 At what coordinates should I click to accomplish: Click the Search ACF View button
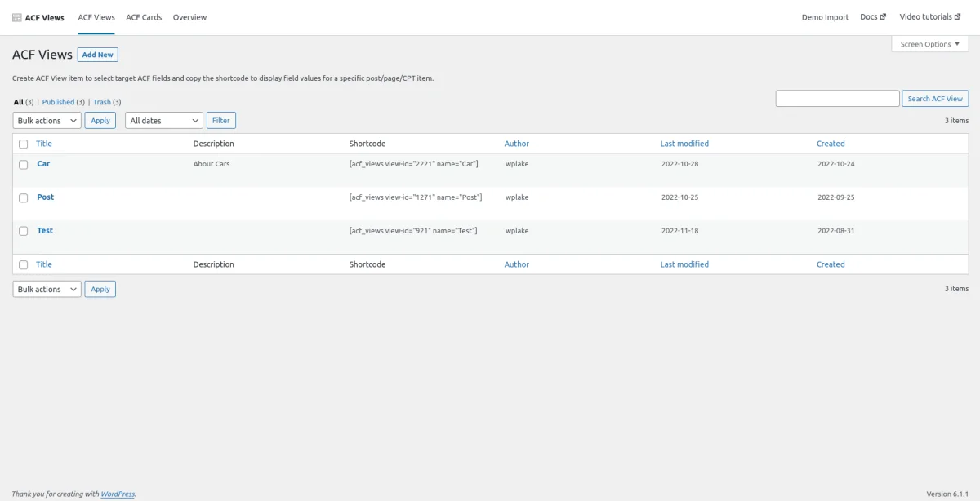pyautogui.click(x=936, y=99)
